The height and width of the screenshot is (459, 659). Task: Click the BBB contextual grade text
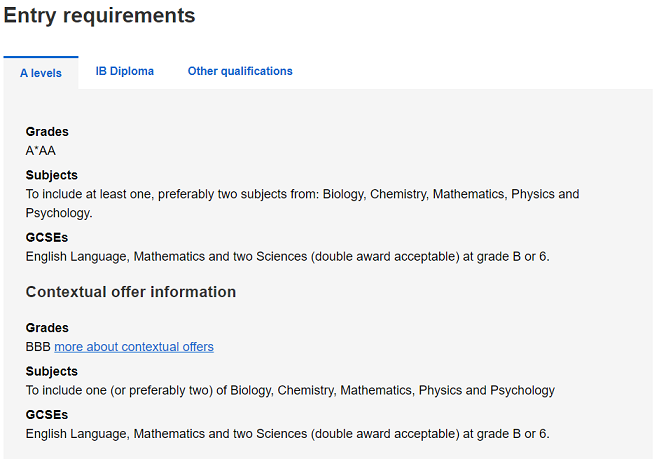point(38,347)
